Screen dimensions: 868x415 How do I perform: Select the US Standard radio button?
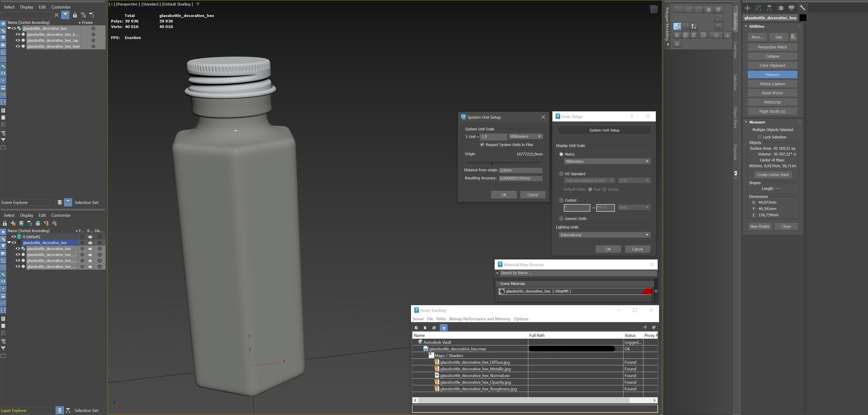point(561,174)
